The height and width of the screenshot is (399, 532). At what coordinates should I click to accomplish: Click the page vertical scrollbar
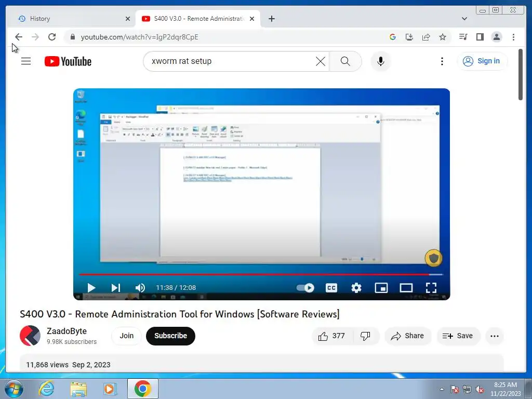click(520, 75)
